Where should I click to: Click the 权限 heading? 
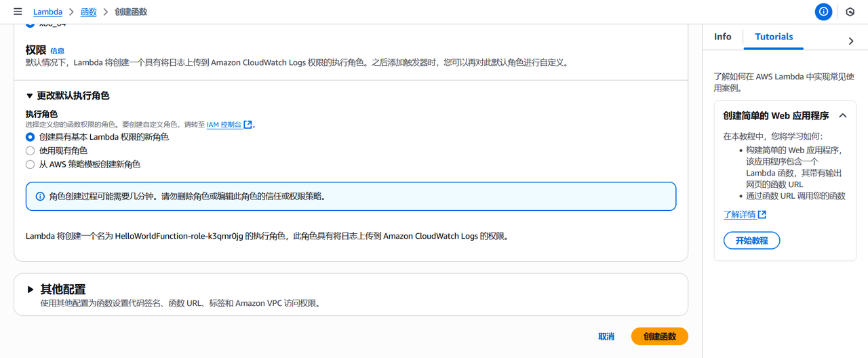(36, 50)
